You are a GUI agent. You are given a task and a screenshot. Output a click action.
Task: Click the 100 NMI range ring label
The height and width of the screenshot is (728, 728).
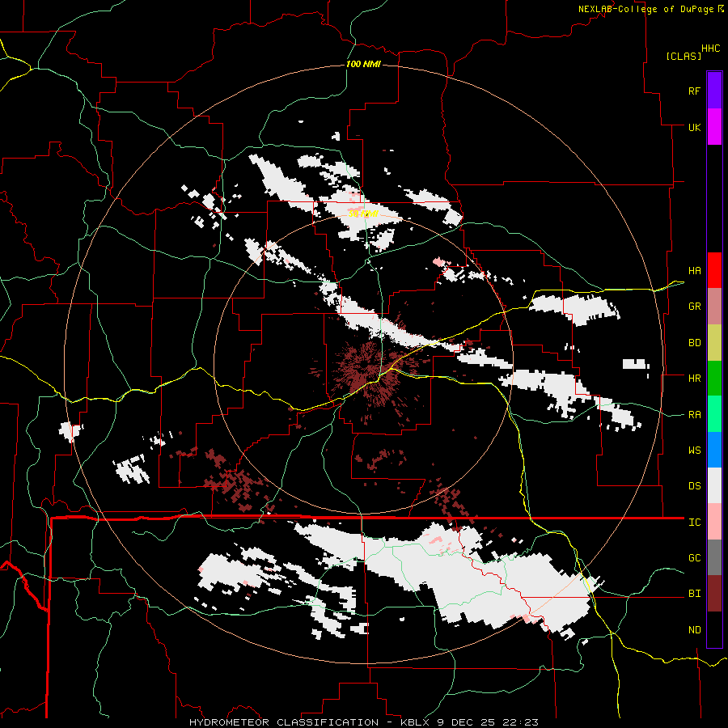point(363,64)
